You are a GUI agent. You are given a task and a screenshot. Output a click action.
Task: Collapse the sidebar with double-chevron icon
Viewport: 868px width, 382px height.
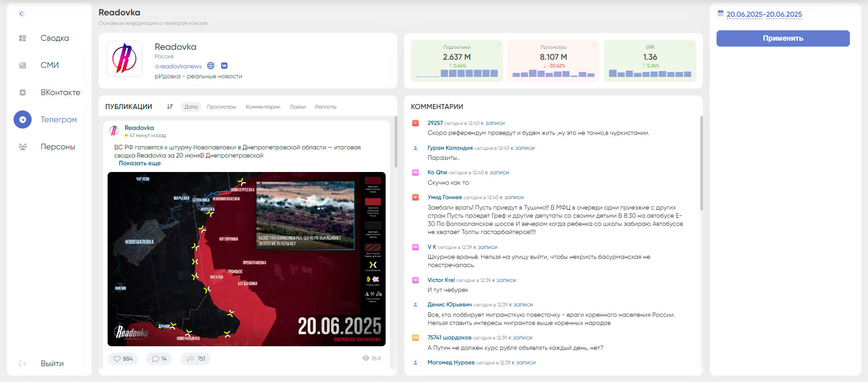pyautogui.click(x=22, y=14)
